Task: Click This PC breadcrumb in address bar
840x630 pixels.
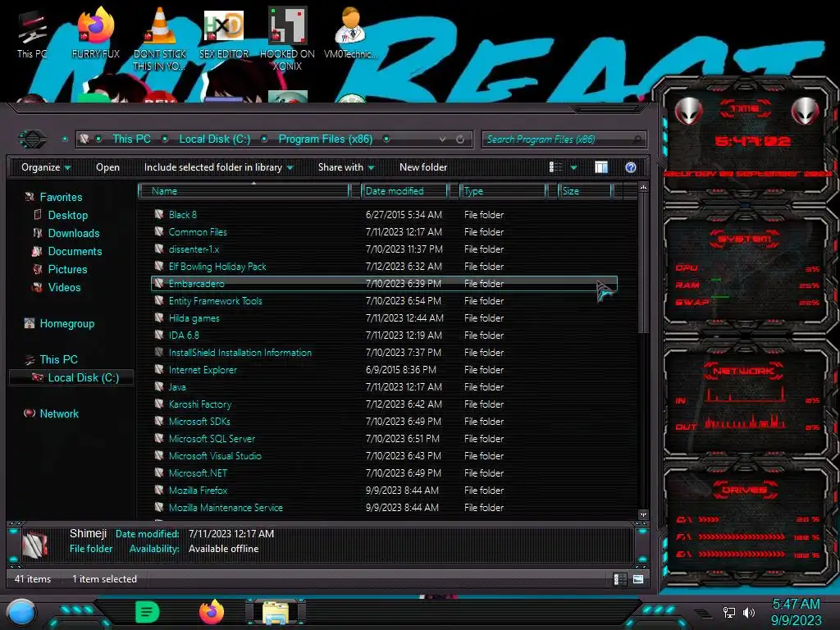Action: (x=131, y=139)
